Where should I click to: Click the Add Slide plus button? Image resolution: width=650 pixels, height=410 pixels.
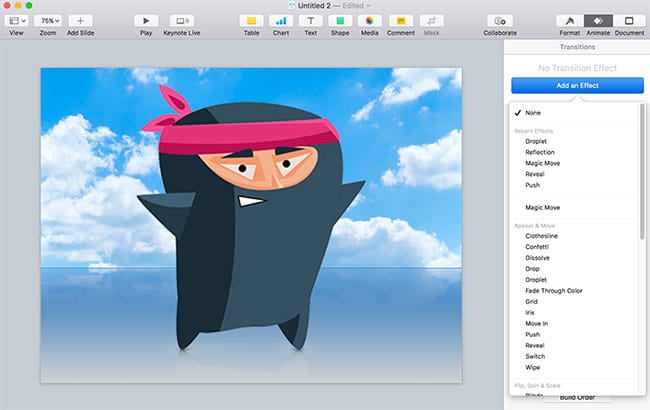(x=80, y=21)
